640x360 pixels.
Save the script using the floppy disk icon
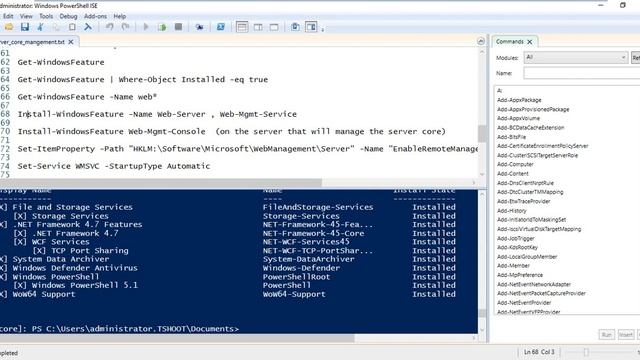click(x=24, y=27)
